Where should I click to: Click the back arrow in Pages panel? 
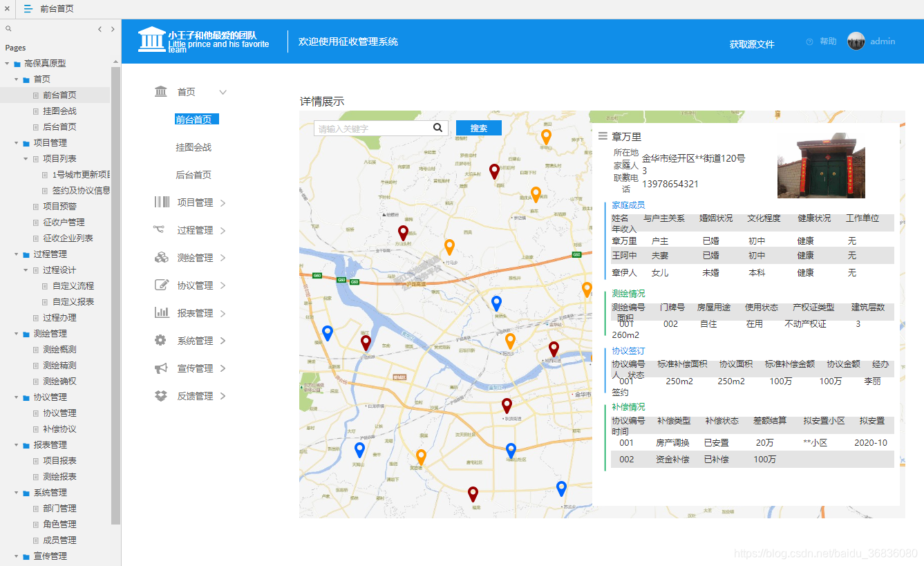pos(100,29)
